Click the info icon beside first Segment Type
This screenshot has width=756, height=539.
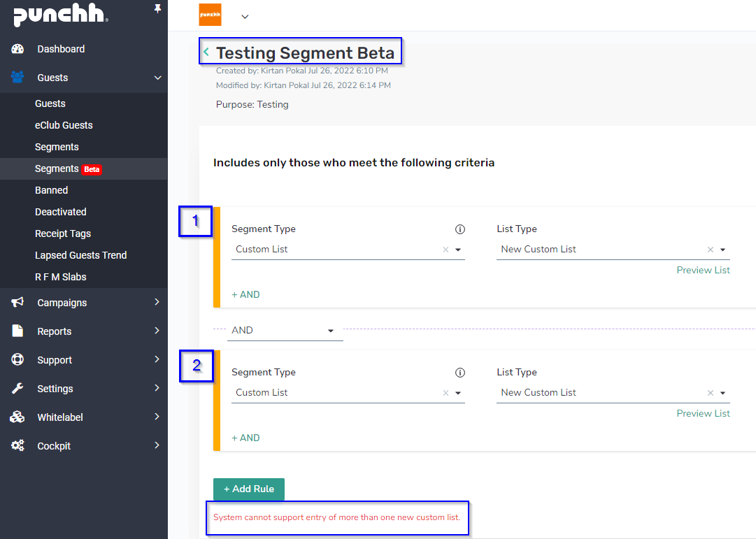(459, 229)
